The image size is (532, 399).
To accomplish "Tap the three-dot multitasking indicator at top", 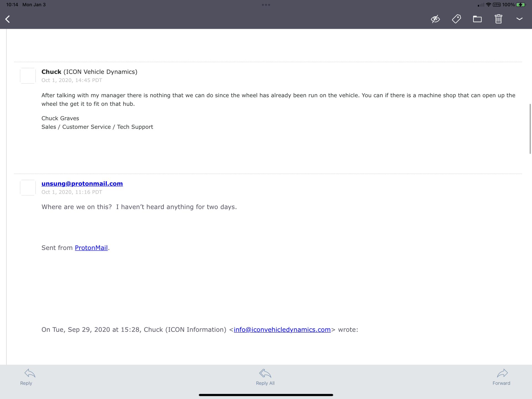I will [266, 5].
